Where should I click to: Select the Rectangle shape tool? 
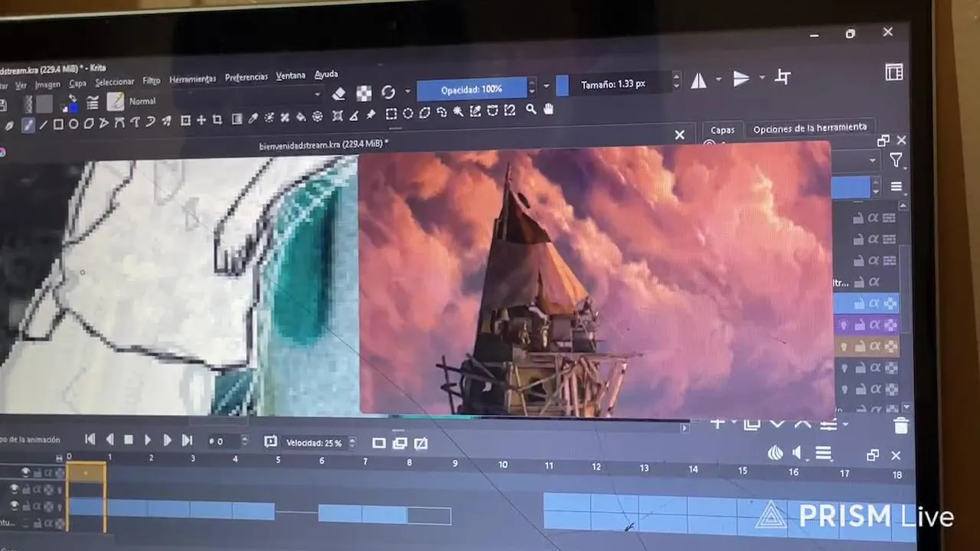pyautogui.click(x=58, y=124)
